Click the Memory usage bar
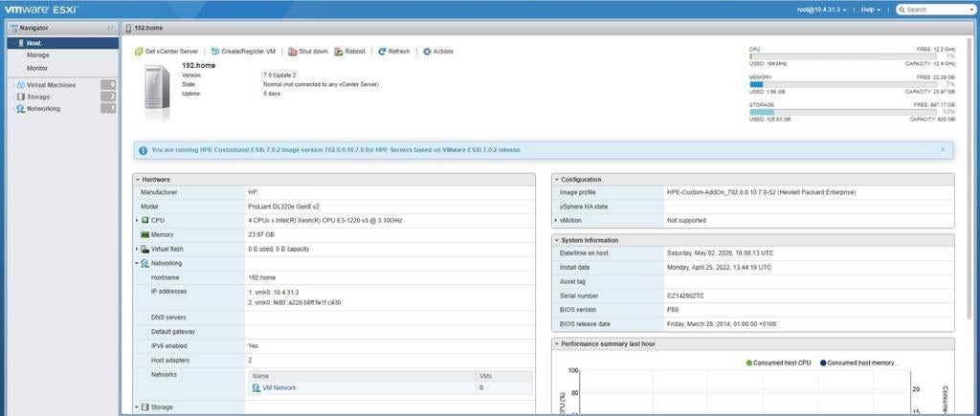 (x=843, y=84)
